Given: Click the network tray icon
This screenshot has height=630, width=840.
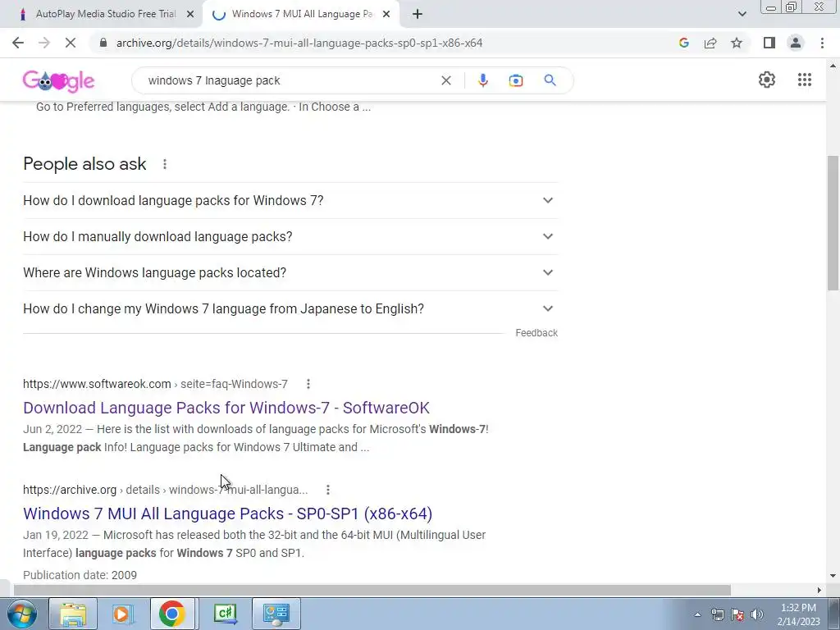Looking at the screenshot, I should coord(717,614).
